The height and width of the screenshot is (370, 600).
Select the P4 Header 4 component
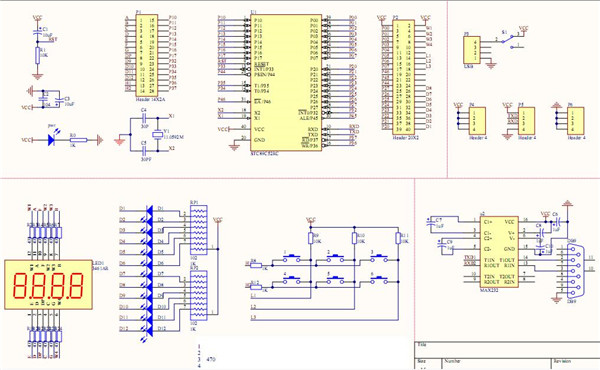click(477, 121)
